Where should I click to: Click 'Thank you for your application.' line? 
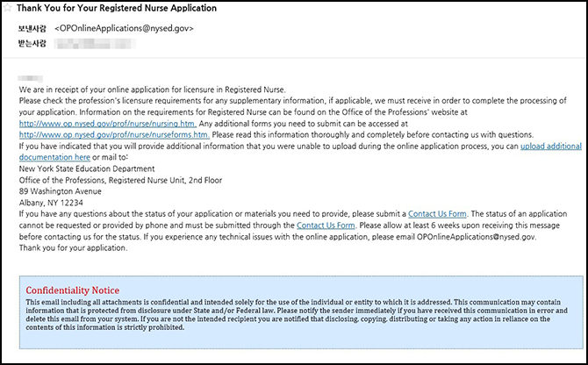(73, 248)
